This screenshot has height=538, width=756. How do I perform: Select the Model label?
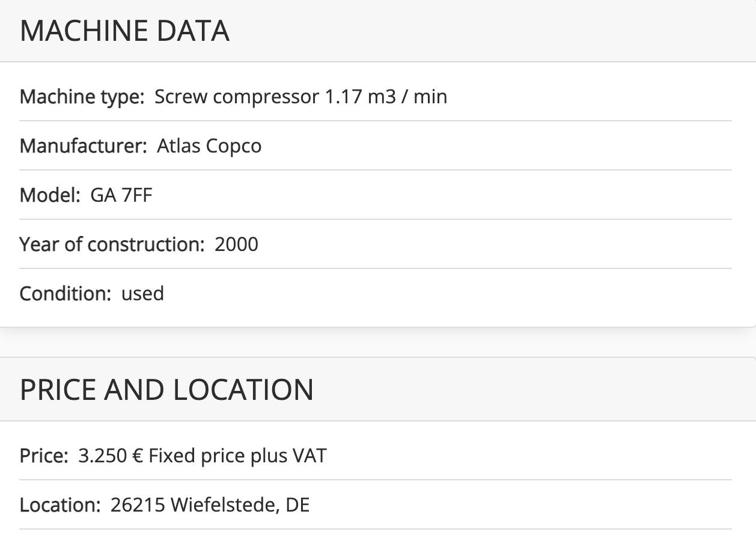click(x=50, y=195)
